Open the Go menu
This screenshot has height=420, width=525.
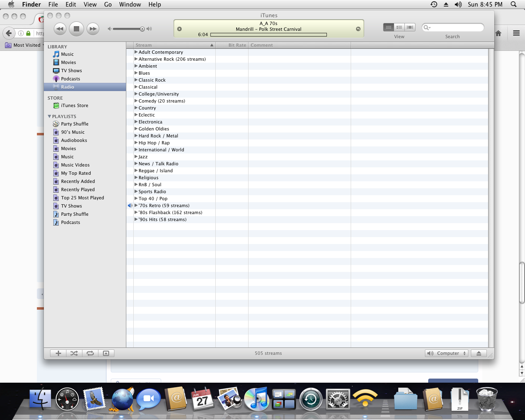pos(108,5)
